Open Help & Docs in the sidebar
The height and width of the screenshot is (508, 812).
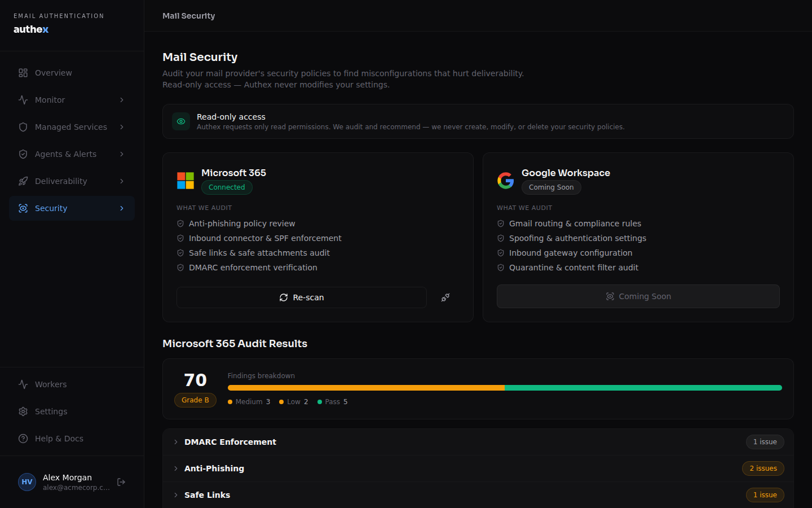[x=72, y=439]
